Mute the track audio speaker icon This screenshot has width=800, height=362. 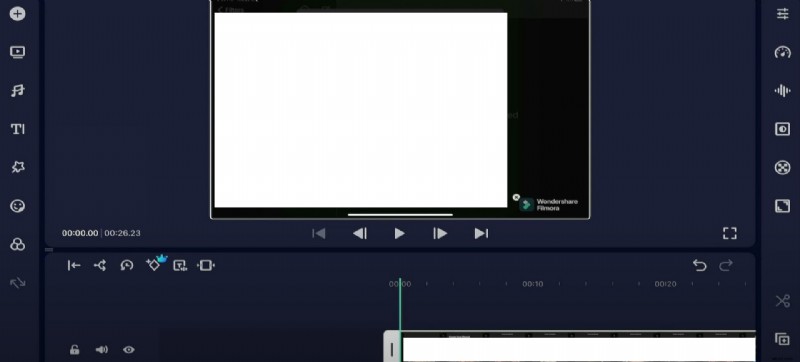(102, 350)
